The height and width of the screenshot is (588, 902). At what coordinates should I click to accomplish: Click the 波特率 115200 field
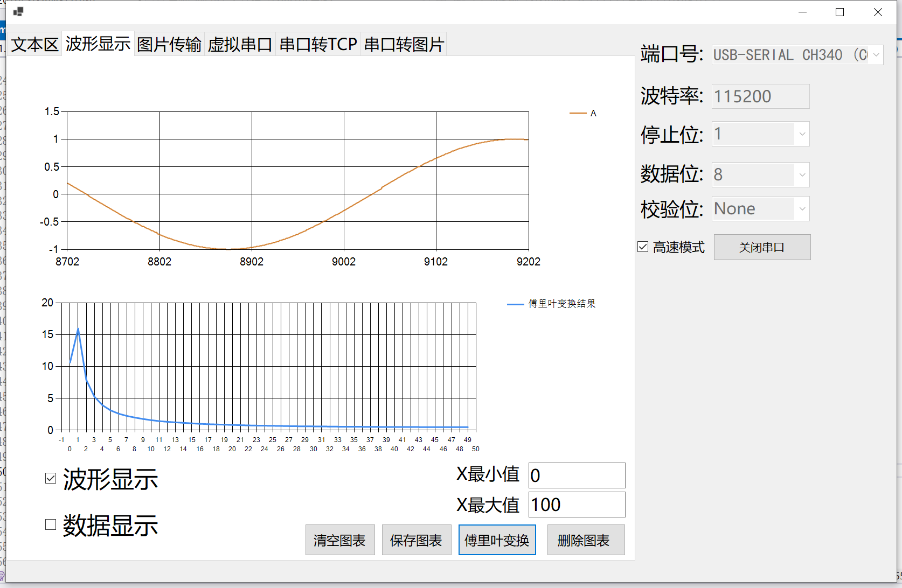pos(760,96)
